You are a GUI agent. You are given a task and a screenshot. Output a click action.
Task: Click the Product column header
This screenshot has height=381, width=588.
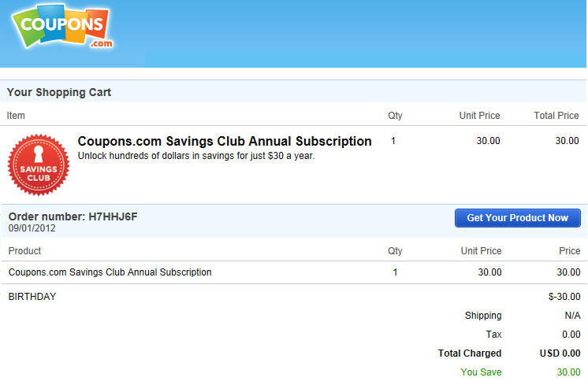tap(24, 251)
